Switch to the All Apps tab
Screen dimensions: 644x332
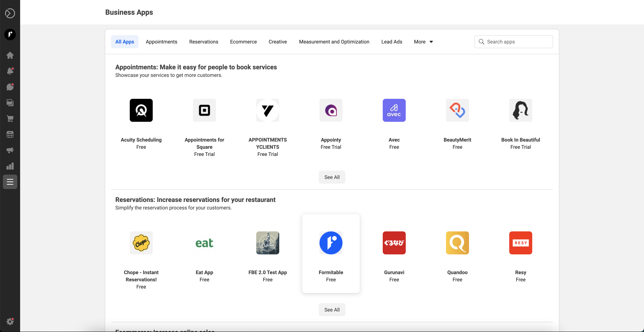coord(125,42)
